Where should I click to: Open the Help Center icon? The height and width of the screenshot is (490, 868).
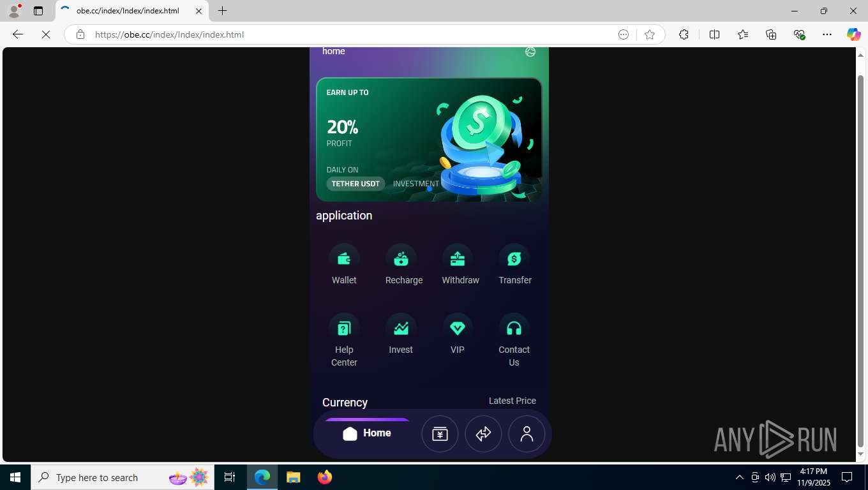(x=344, y=329)
